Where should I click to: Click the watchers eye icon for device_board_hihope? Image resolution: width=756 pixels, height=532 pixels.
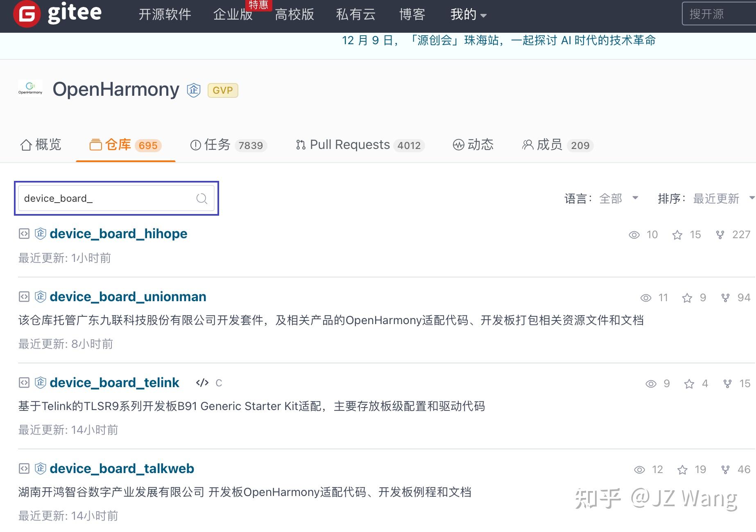[x=634, y=234]
